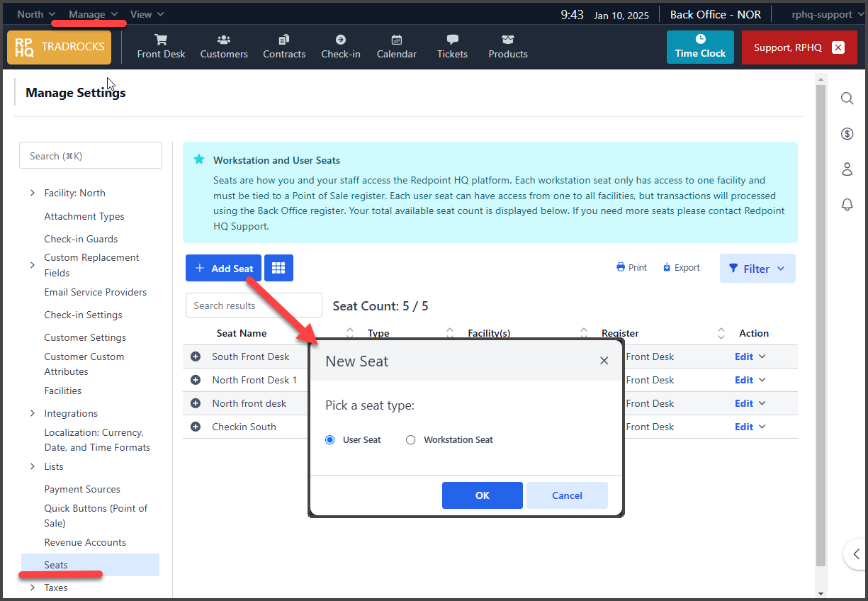Select the User Seat radio button
This screenshot has height=601, width=868.
[330, 440]
